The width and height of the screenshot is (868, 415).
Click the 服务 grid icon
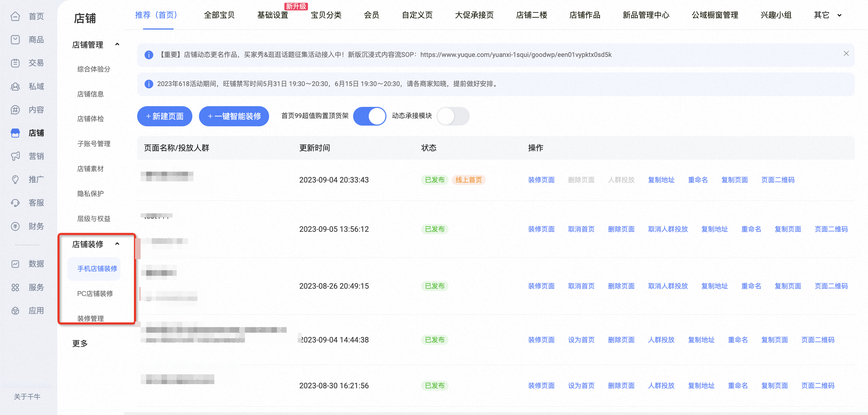15,287
